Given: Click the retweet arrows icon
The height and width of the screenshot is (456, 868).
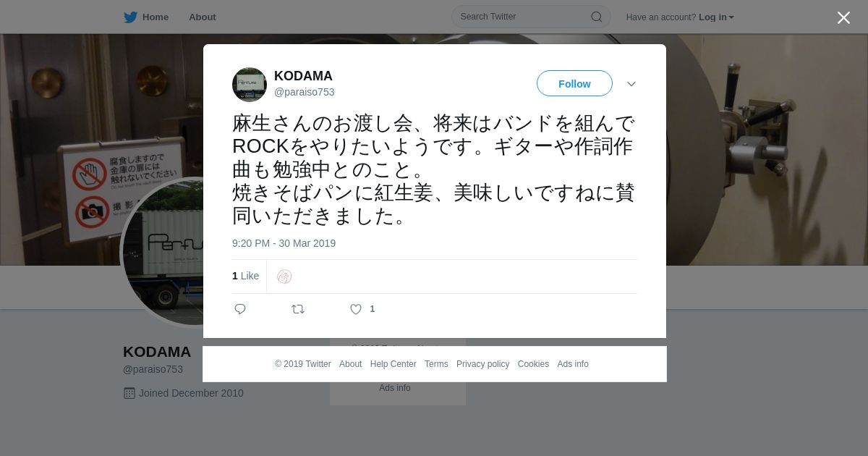Looking at the screenshot, I should 298,309.
